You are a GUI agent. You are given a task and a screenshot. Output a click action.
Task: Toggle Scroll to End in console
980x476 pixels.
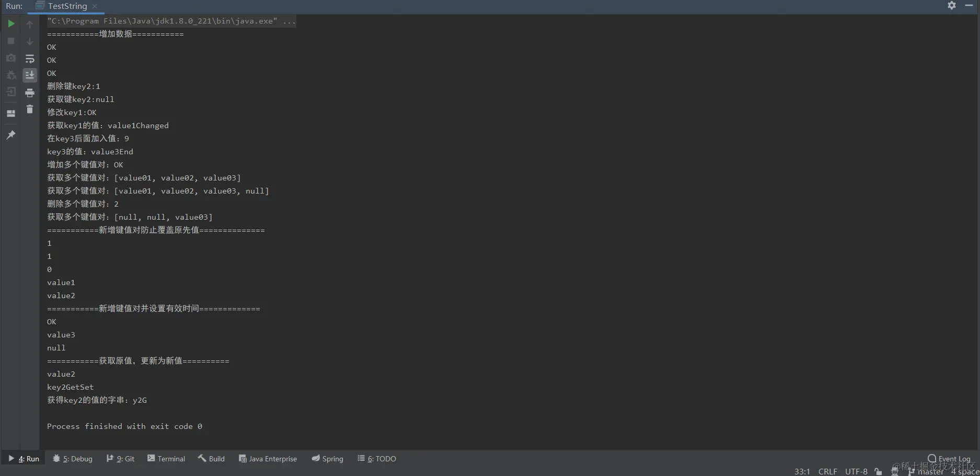30,75
